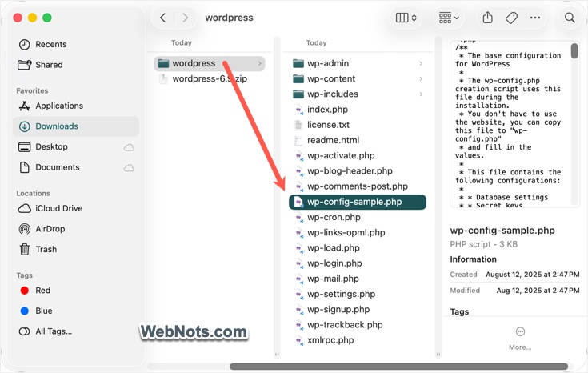
Task: Open Trash in the sidebar
Action: coord(77,249)
